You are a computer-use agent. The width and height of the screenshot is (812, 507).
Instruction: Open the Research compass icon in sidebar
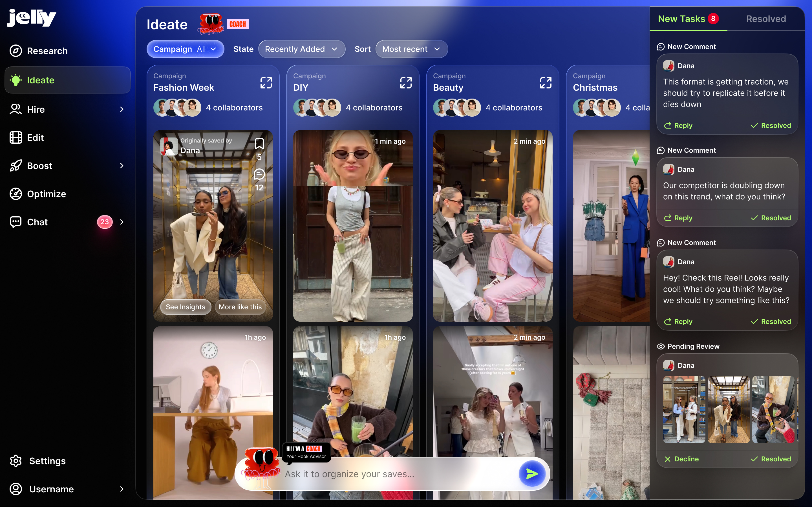16,51
